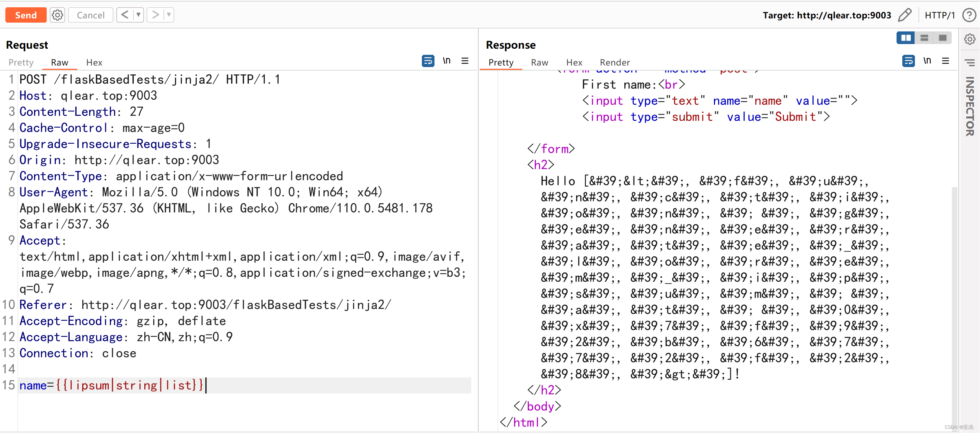The height and width of the screenshot is (433, 980).
Task: Select Response Raw tab
Action: point(539,62)
